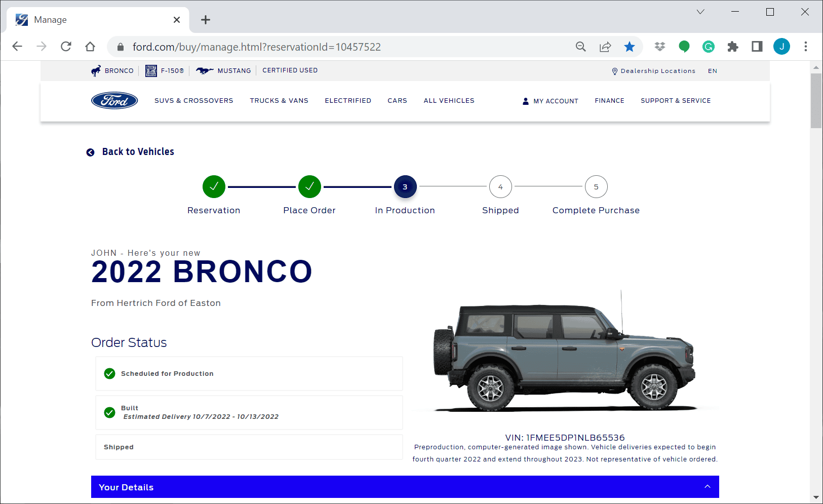Click From Hertrich Ford of Easton text
823x504 pixels.
[x=156, y=303]
